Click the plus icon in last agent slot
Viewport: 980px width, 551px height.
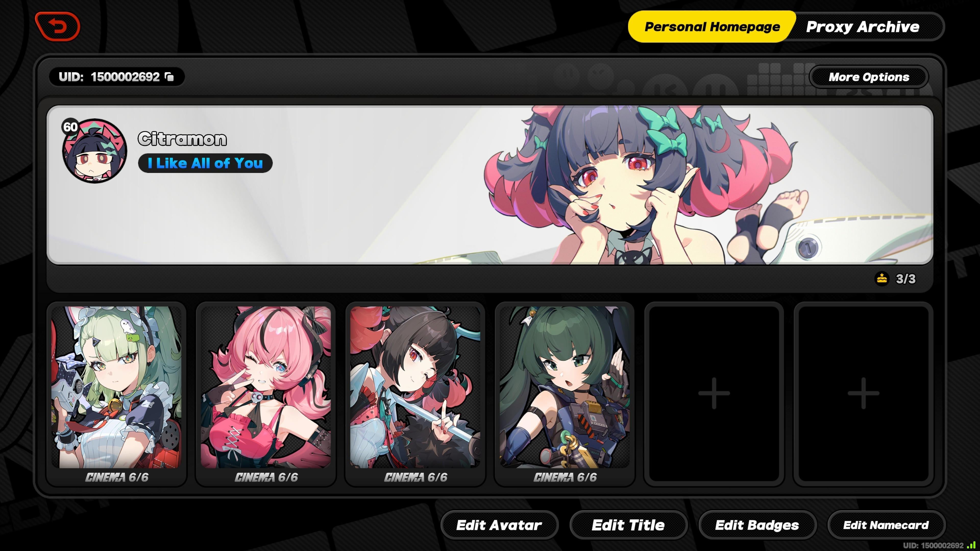pos(863,394)
